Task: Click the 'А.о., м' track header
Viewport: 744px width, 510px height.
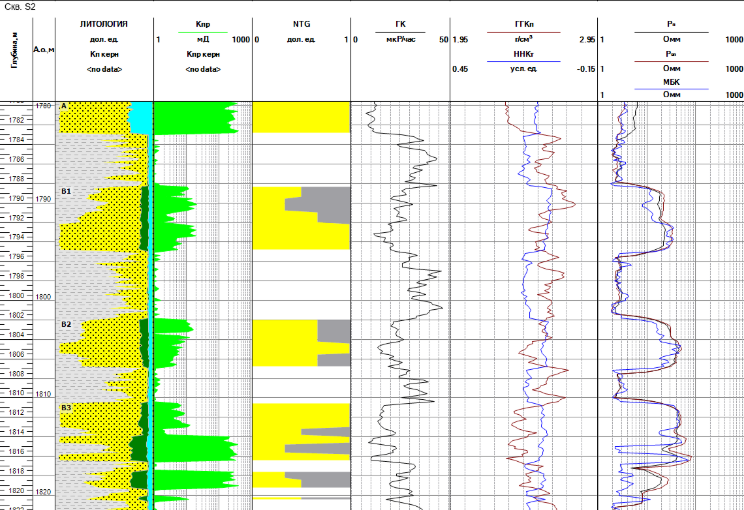Action: click(44, 49)
